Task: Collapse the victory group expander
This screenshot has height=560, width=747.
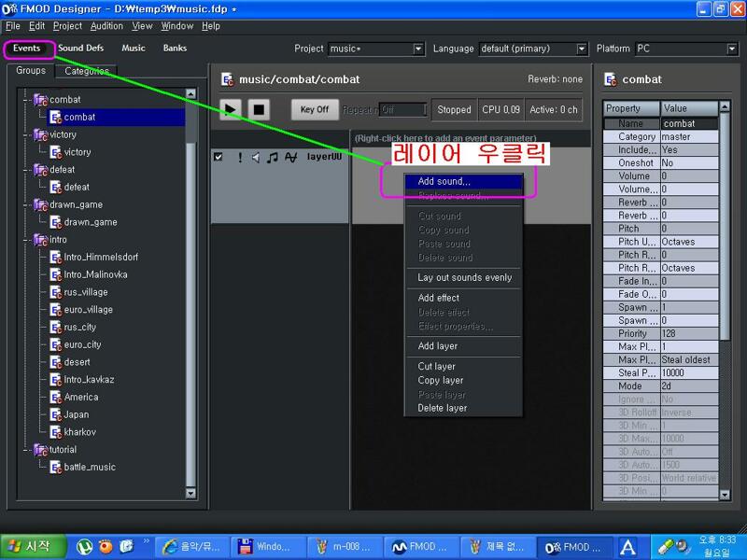Action: click(x=26, y=135)
